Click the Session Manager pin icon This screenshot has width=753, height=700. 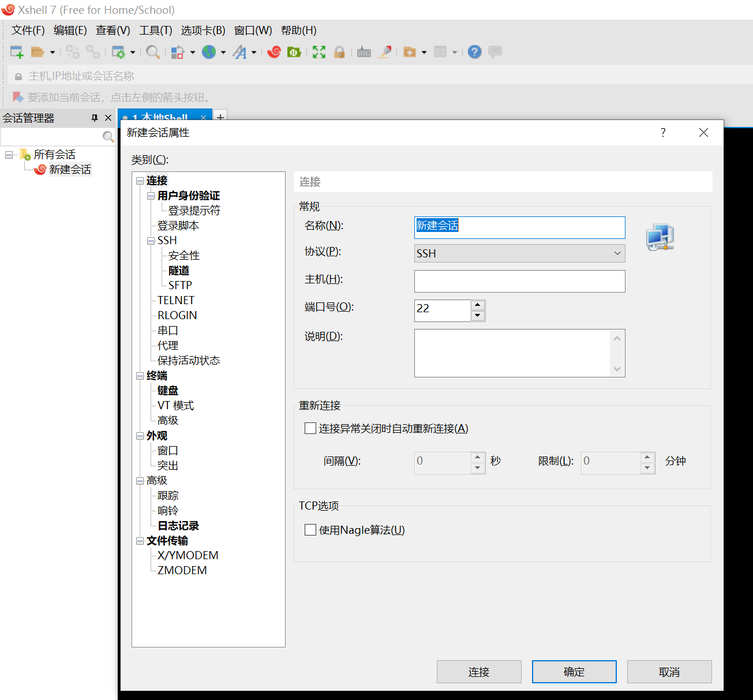pos(95,118)
